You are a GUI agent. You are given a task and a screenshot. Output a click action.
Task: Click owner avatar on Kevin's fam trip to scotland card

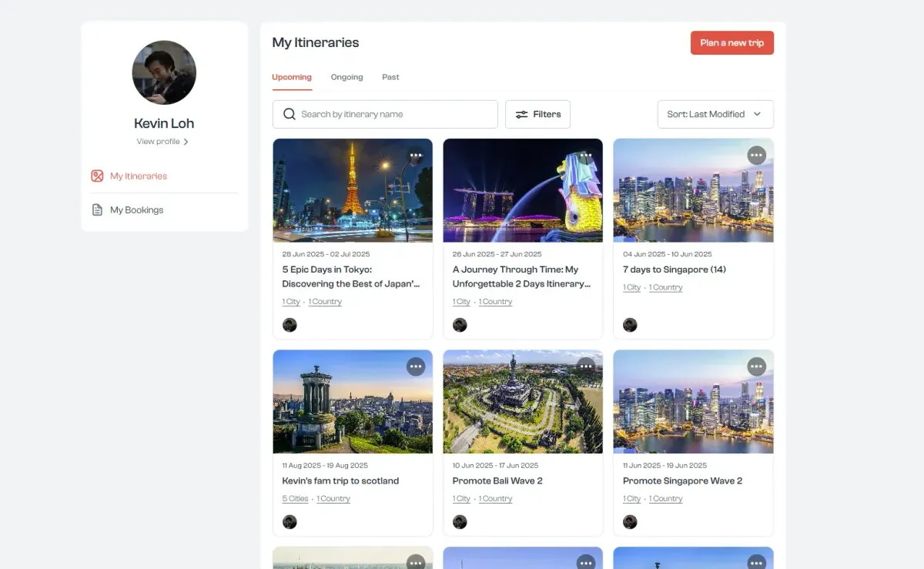click(290, 522)
